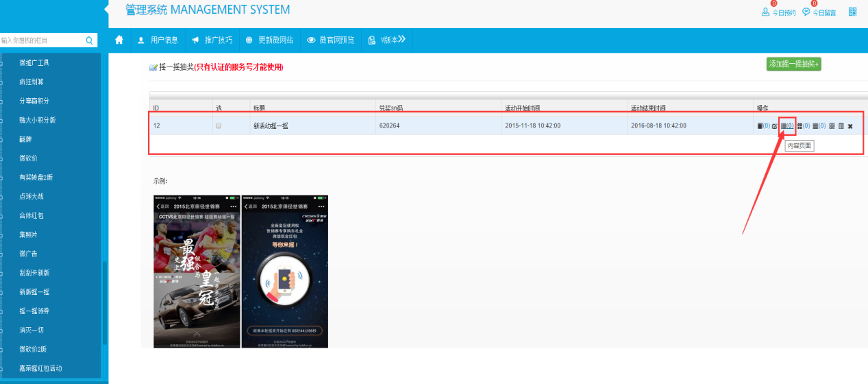
Task: Click the edit pencil icon in row 12
Action: (774, 126)
